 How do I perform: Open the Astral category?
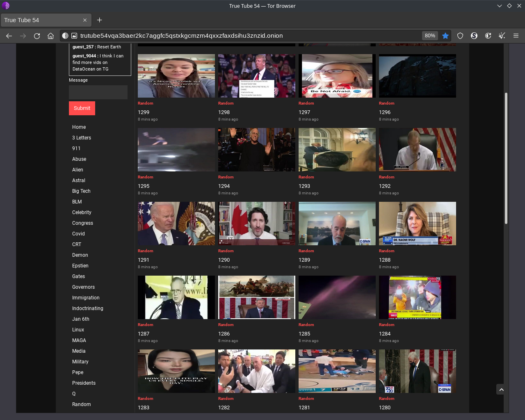click(x=79, y=180)
